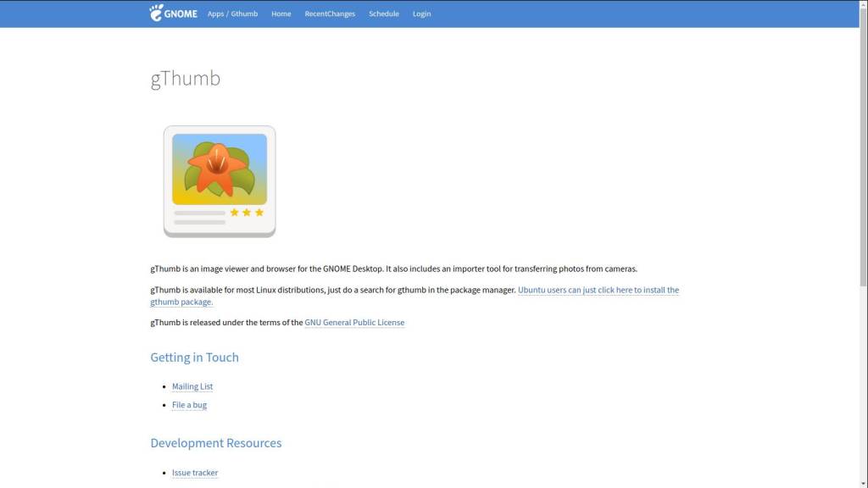Open the Apps / Gthumb breadcrumb

(x=232, y=14)
